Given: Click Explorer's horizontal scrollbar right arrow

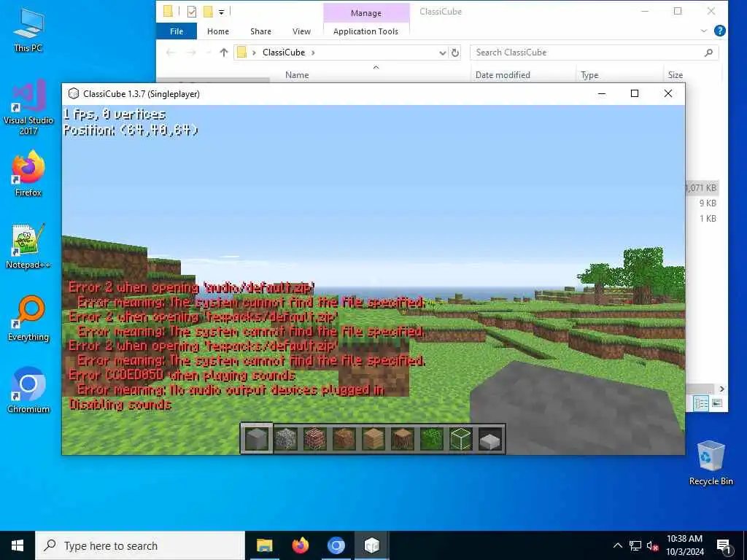Looking at the screenshot, I should coord(721,389).
